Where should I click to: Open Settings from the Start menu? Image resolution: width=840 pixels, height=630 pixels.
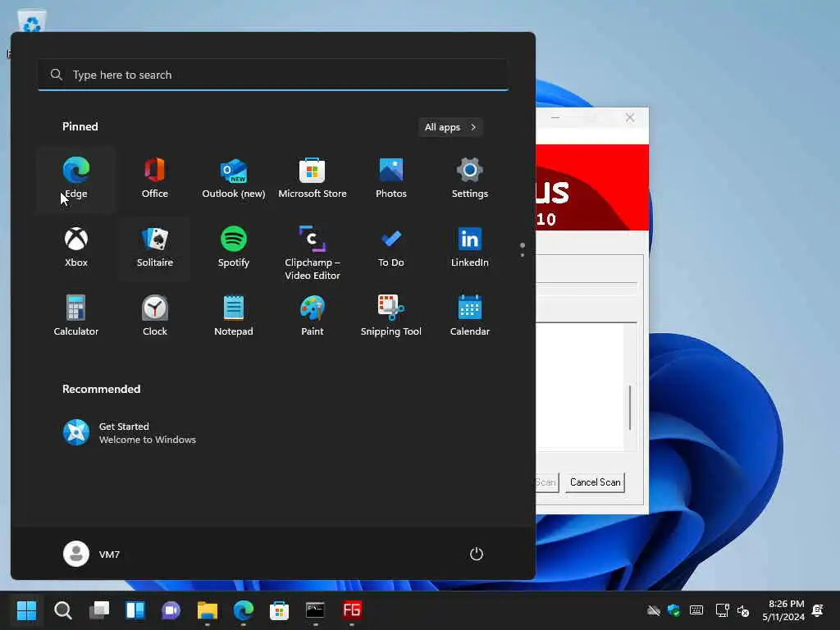tap(470, 179)
